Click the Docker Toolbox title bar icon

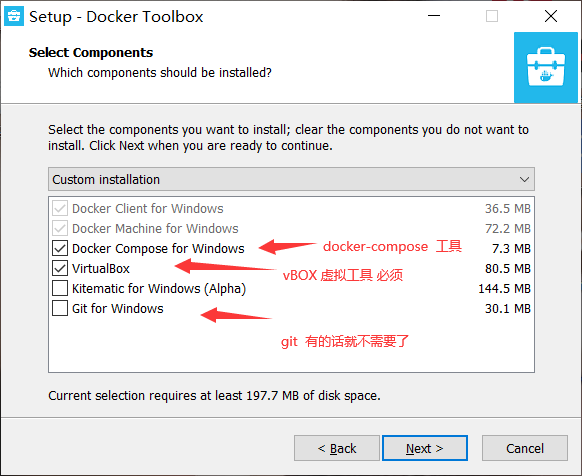click(14, 16)
